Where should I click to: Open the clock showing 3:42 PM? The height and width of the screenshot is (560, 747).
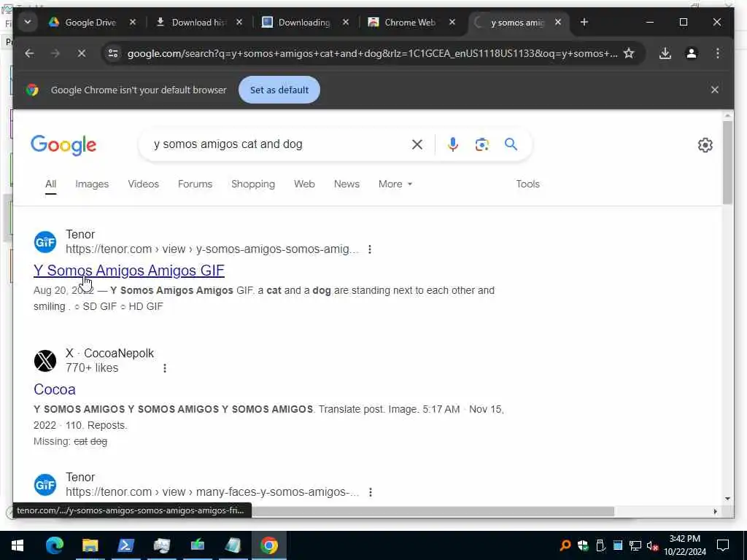click(685, 545)
